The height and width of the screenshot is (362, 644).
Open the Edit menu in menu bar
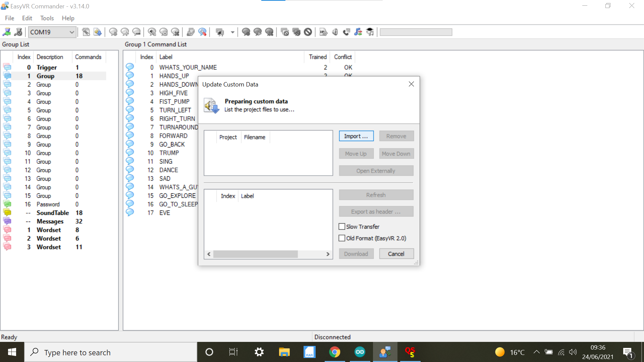click(28, 18)
